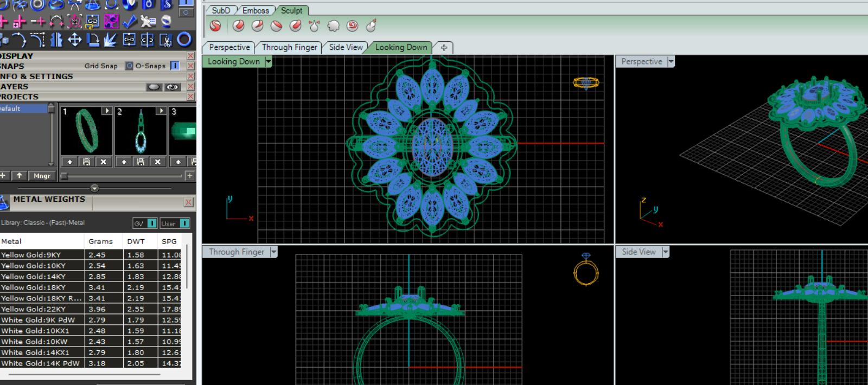Open the Through Finger viewport dropdown
Viewport: 868px width, 385px height.
coord(273,252)
